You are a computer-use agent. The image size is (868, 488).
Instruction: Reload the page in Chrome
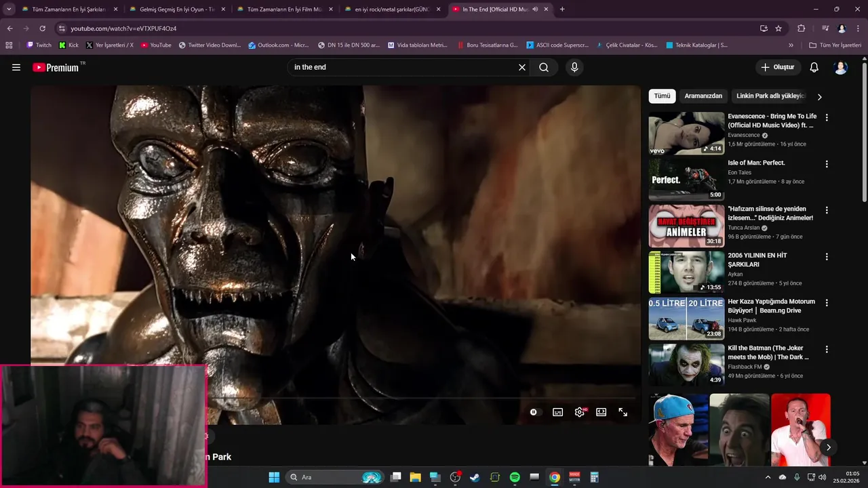point(42,28)
